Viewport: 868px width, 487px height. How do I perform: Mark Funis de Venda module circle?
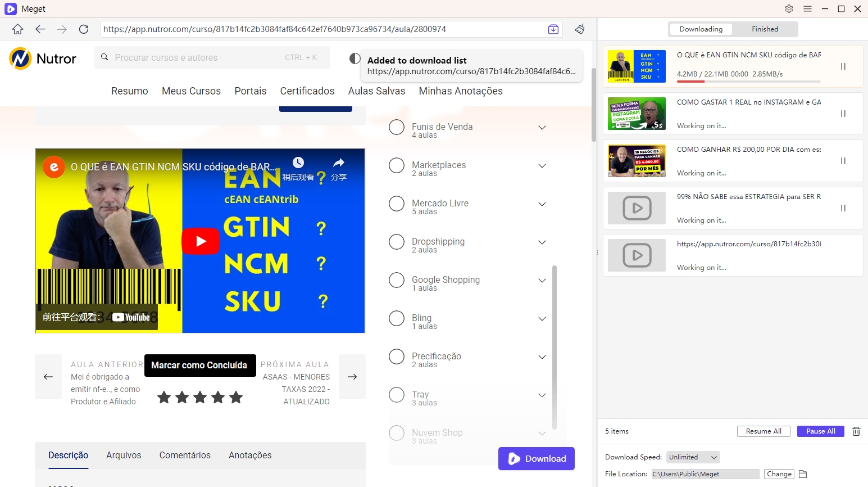point(397,127)
